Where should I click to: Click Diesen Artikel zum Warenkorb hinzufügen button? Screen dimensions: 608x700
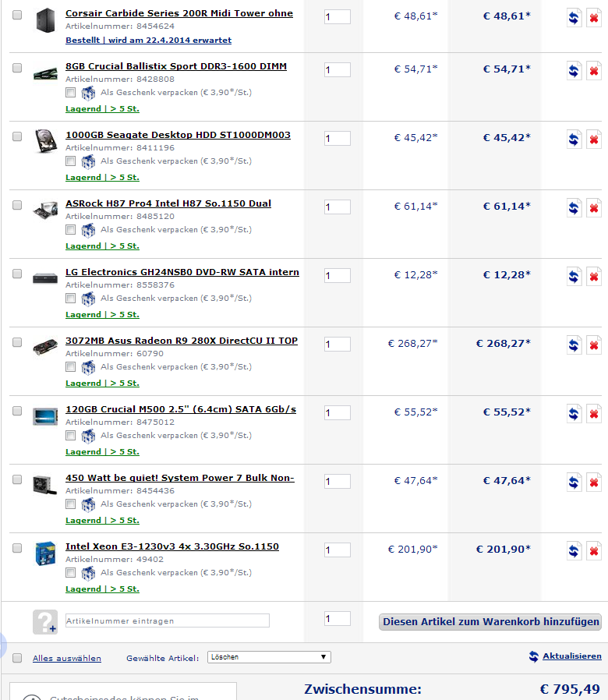[490, 622]
